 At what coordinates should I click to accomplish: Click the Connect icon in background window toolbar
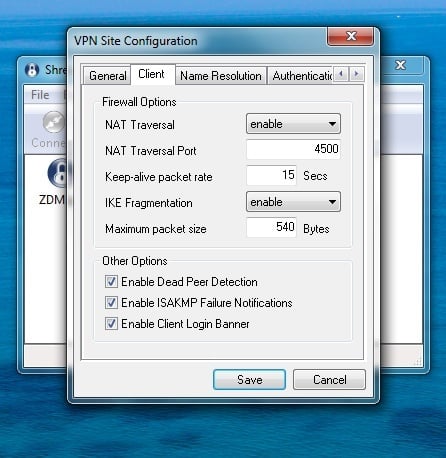coord(53,122)
